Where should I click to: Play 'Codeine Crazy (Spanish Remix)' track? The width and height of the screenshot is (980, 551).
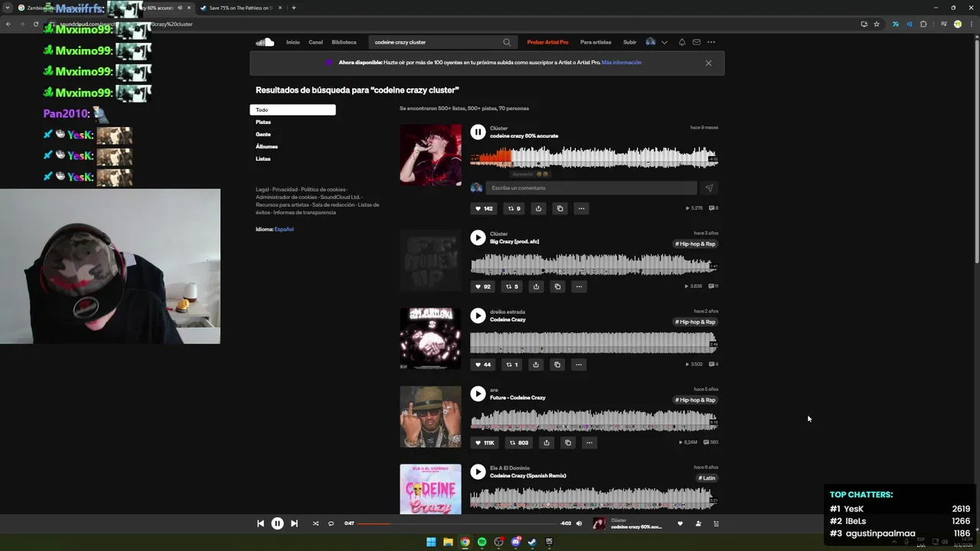tap(478, 471)
